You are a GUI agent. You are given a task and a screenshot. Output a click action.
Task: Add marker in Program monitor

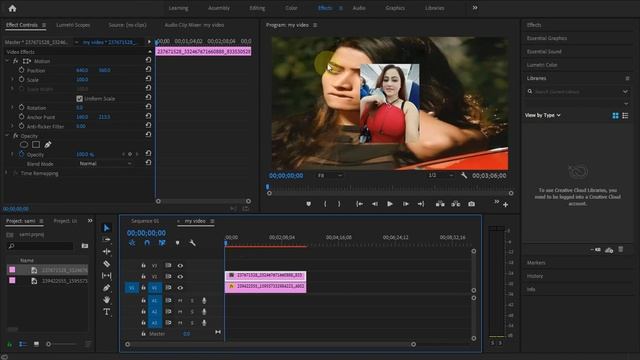(309, 204)
